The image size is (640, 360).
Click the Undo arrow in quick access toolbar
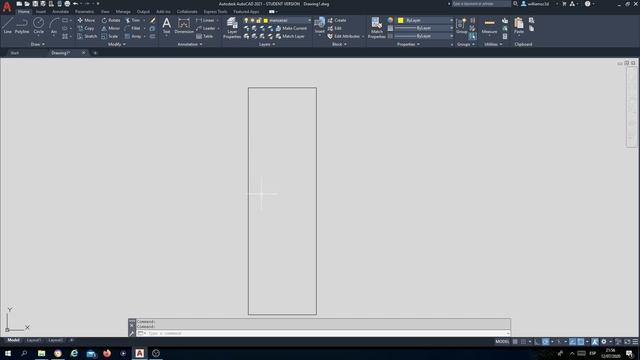76,4
